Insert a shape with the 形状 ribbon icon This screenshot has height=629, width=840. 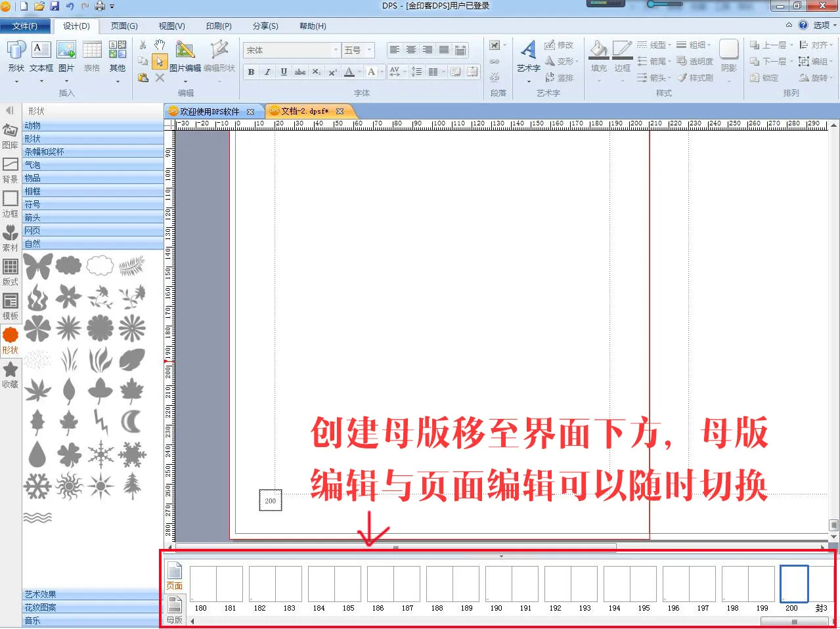coord(16,50)
